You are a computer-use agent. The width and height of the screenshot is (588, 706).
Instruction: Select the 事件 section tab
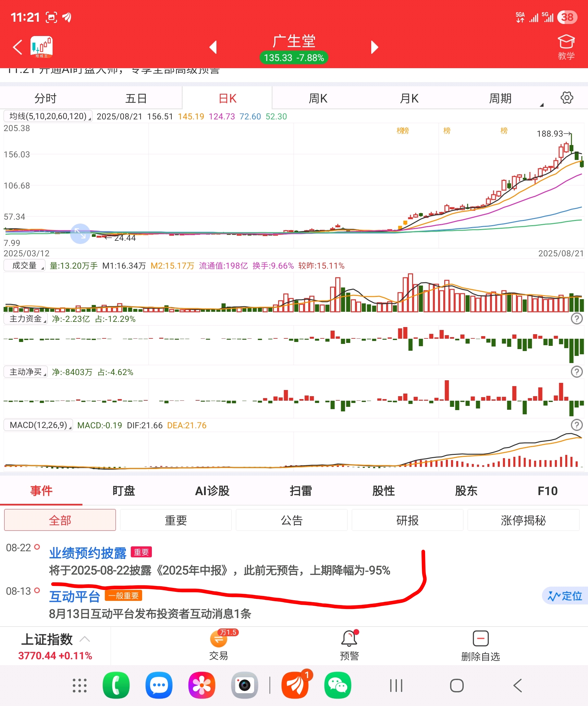[x=41, y=491]
